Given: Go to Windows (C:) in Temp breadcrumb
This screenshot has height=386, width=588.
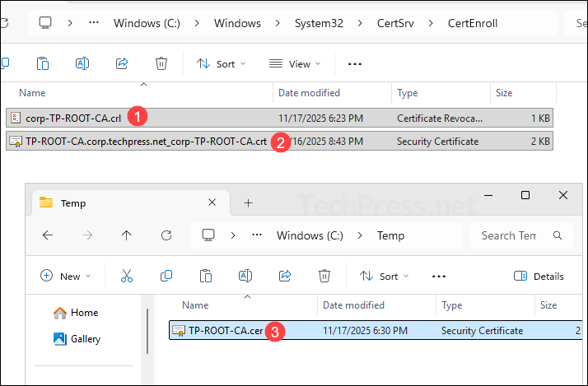Looking at the screenshot, I should click(310, 235).
